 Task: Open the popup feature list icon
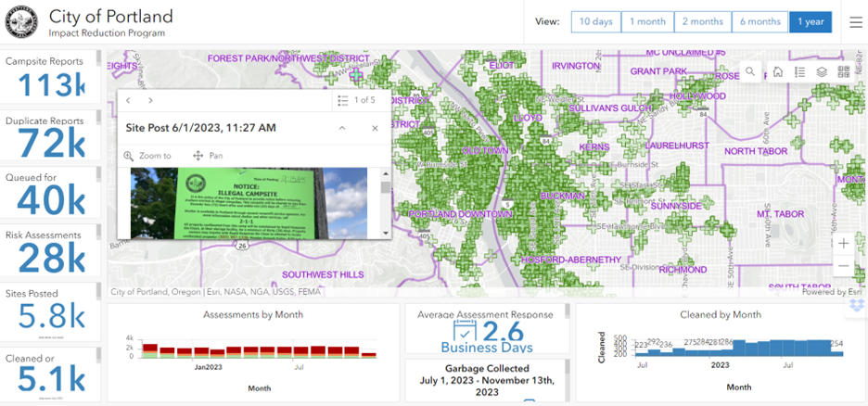coord(342,100)
